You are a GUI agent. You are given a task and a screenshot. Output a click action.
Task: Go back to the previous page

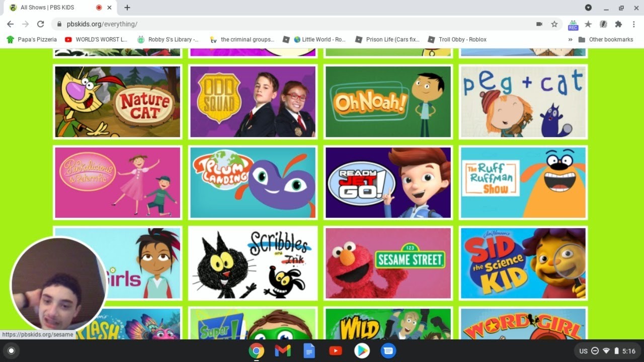pos(10,24)
